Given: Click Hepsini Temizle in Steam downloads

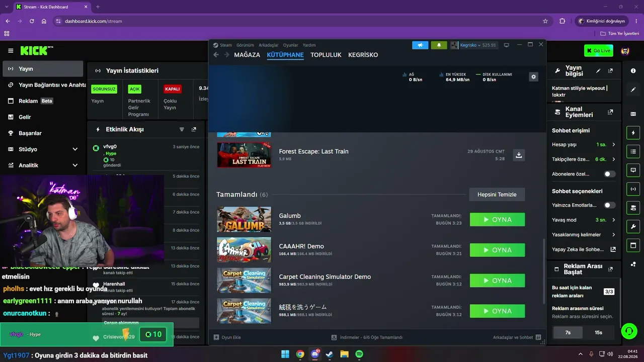Looking at the screenshot, I should click(497, 195).
